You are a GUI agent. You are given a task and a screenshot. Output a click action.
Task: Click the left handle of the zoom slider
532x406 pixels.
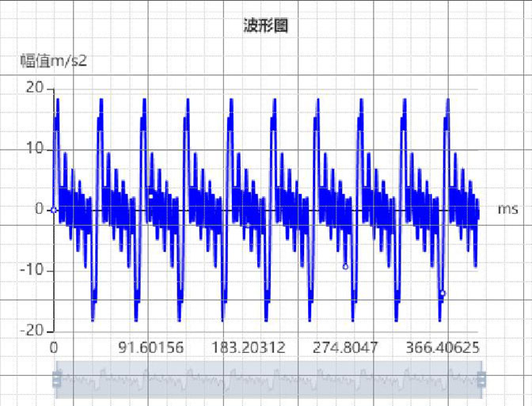56,381
